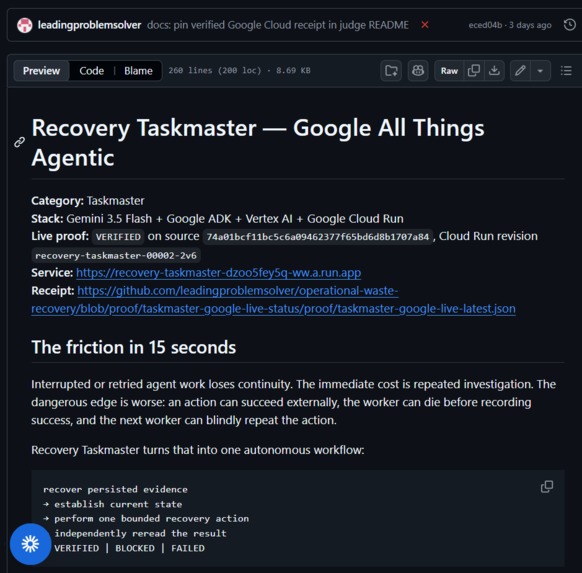The height and width of the screenshot is (573, 582).
Task: Click the heading 'The friction in 15 seconds'
Action: point(134,347)
